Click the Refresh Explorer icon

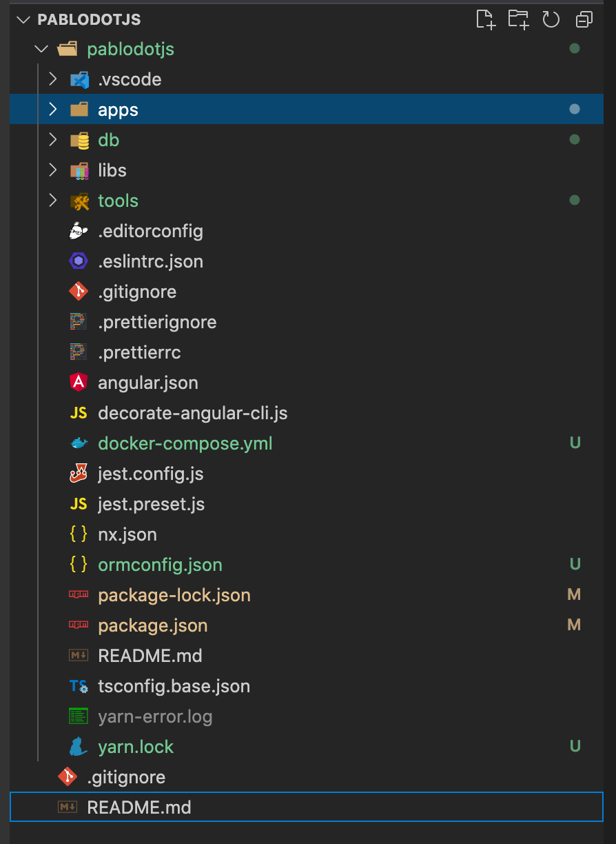(551, 19)
